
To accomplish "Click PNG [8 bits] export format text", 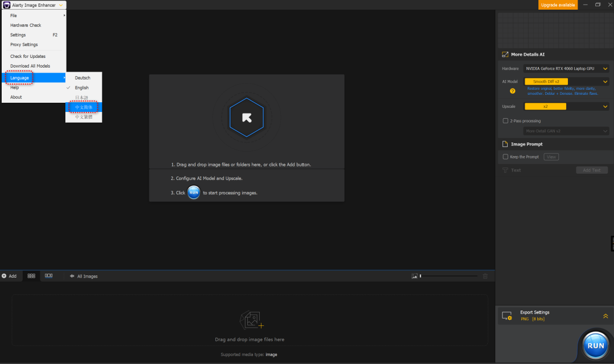I will point(533,319).
